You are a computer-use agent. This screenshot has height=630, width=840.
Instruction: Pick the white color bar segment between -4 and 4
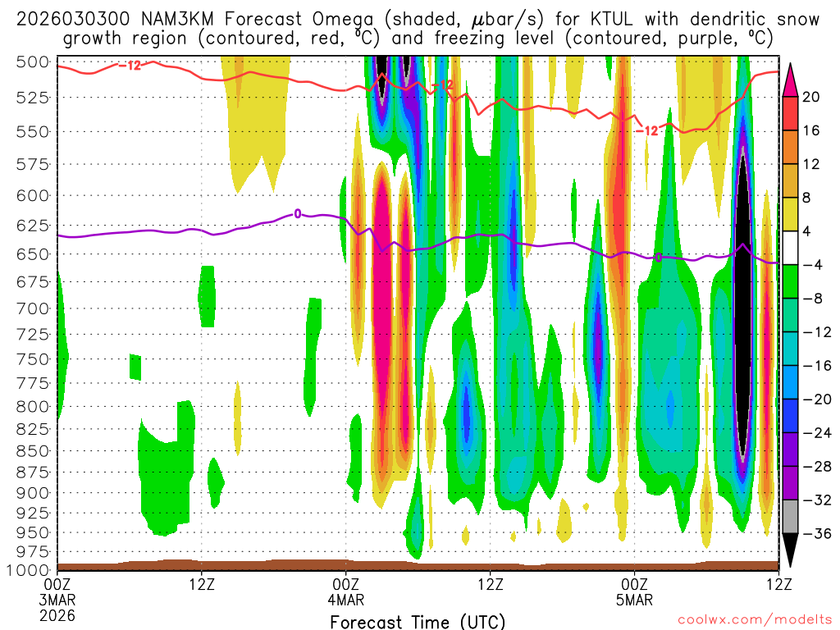pyautogui.click(x=791, y=248)
